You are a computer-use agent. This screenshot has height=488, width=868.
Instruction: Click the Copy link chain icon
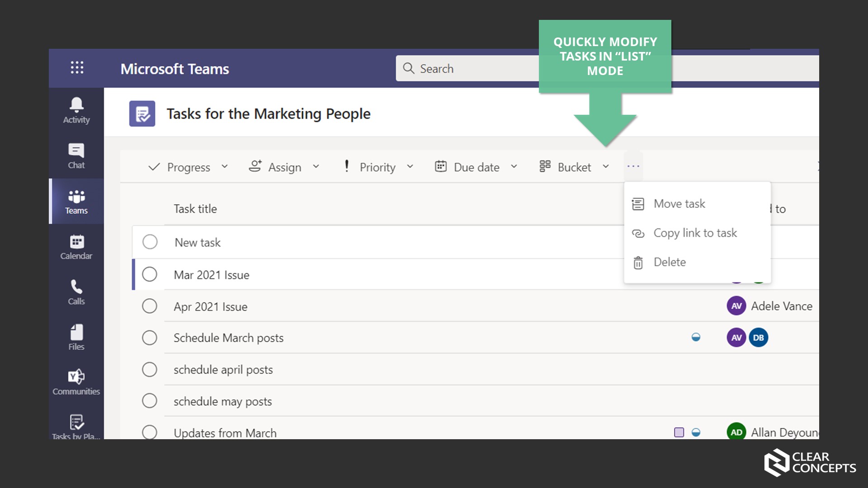click(x=638, y=234)
